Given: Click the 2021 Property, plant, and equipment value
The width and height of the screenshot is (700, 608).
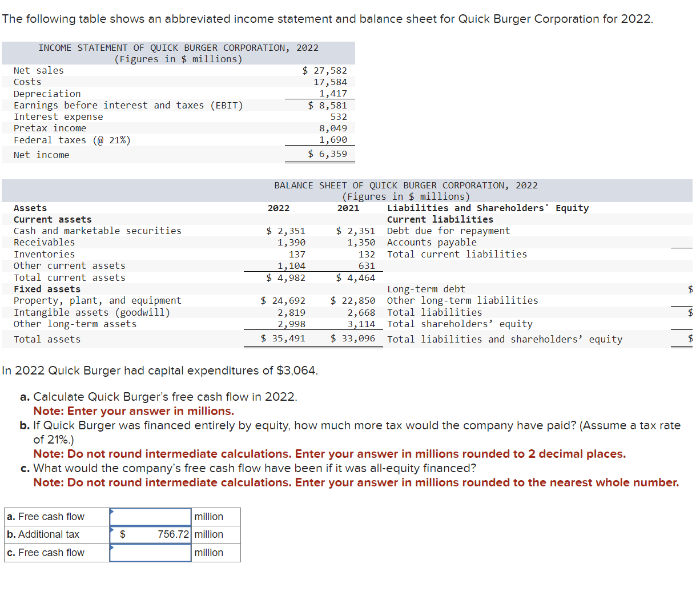Looking at the screenshot, I should pos(352,300).
